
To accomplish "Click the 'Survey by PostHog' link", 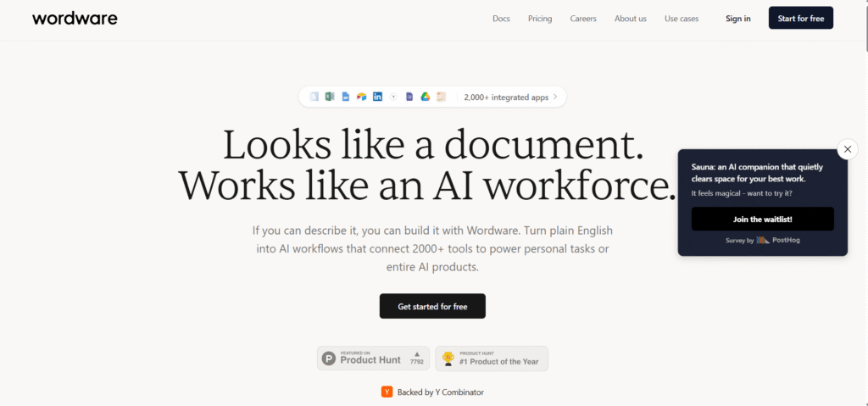I will click(762, 241).
